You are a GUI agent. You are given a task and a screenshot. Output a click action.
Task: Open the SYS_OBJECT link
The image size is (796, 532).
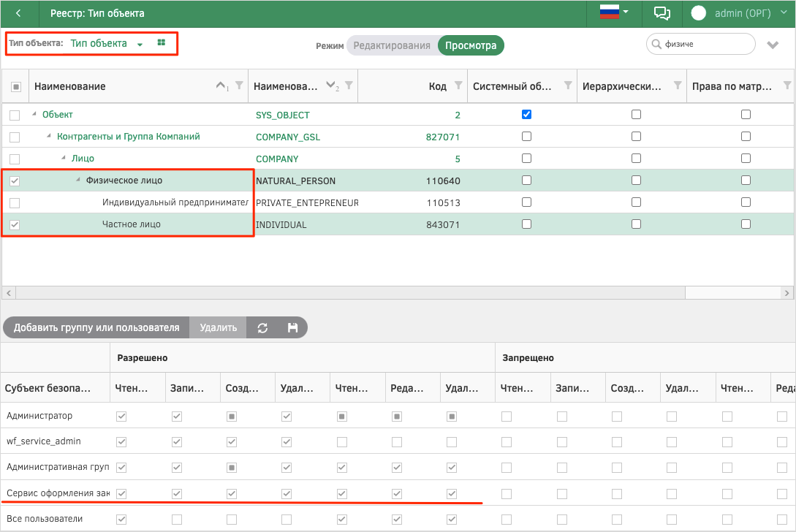click(283, 115)
